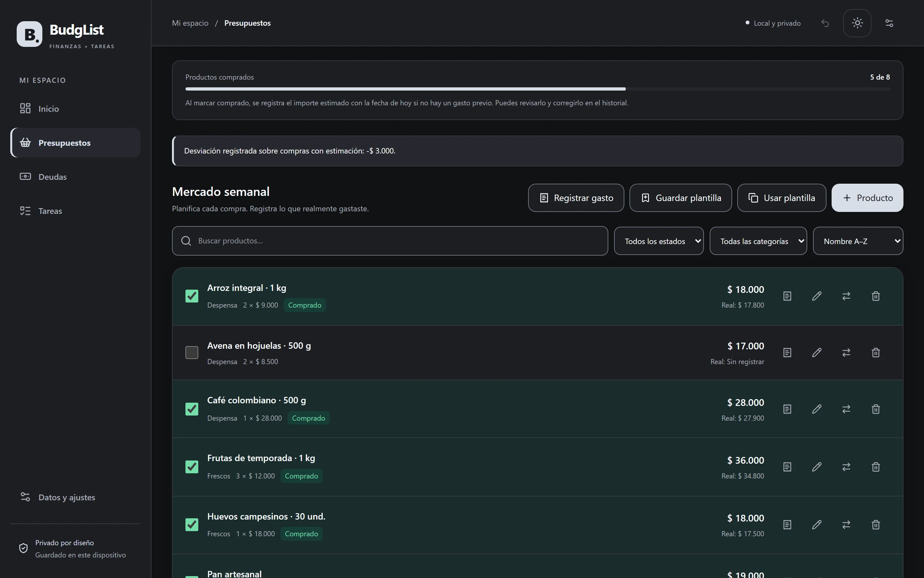Click the undo arrow icon in header

click(825, 23)
